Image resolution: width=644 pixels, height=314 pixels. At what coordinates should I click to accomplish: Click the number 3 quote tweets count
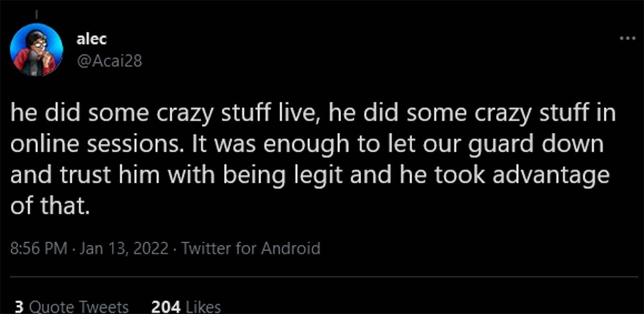(19, 307)
